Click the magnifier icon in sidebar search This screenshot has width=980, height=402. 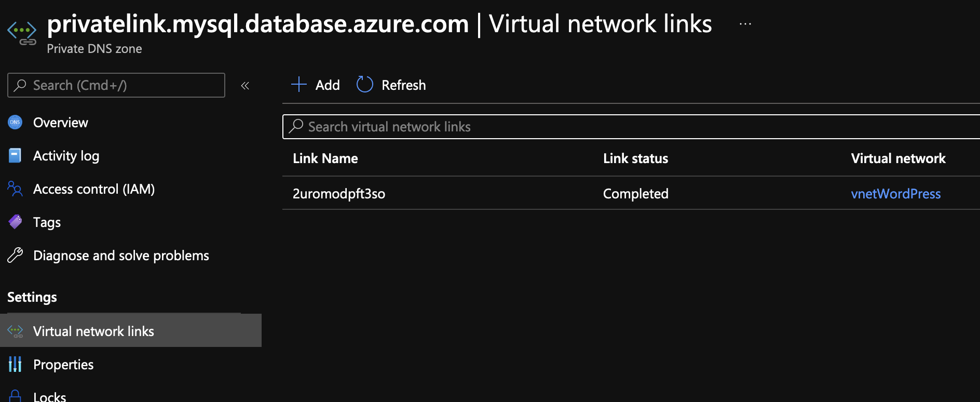[20, 85]
